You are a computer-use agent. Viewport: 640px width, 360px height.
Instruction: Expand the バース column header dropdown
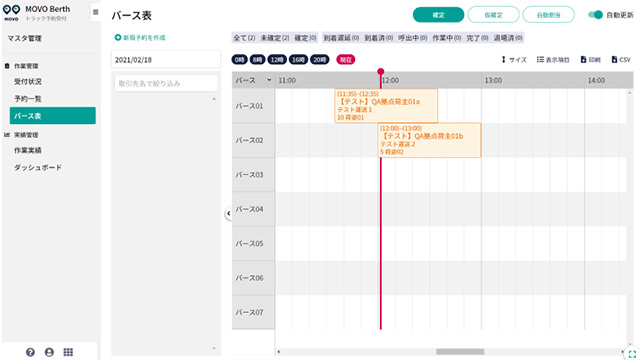pos(269,80)
